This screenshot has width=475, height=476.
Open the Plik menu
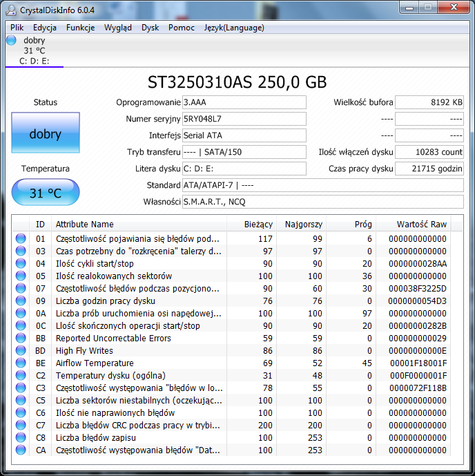(x=17, y=28)
